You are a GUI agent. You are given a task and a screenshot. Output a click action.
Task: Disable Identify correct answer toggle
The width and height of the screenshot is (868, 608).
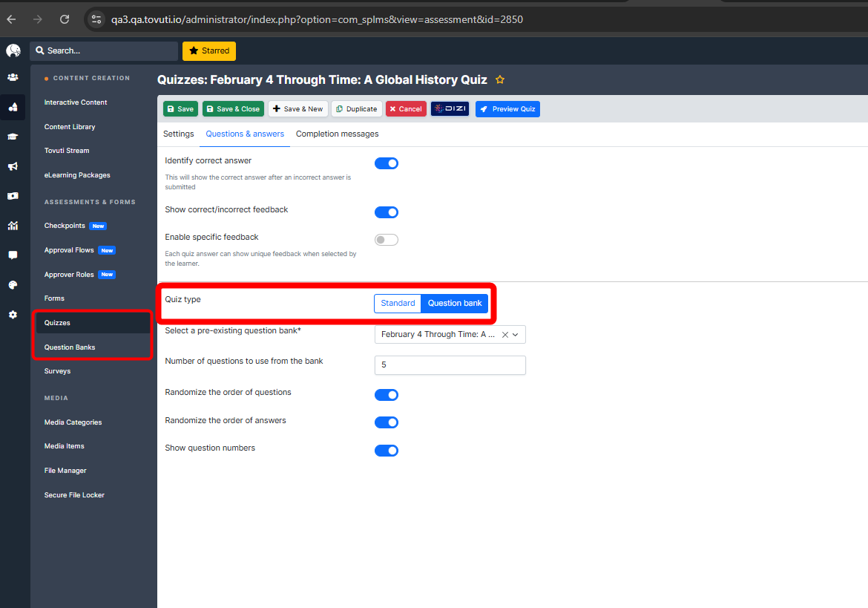click(x=387, y=163)
